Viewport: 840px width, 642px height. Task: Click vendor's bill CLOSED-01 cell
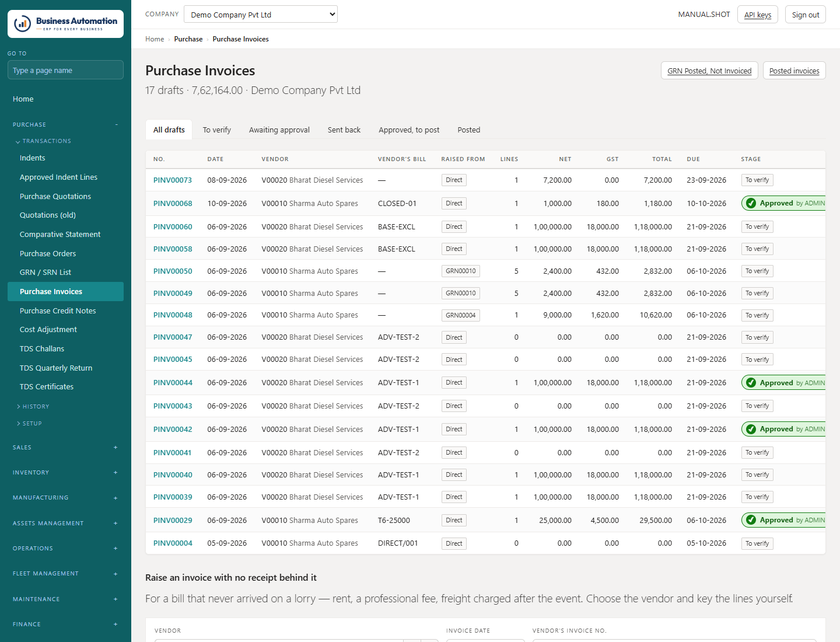(x=397, y=204)
